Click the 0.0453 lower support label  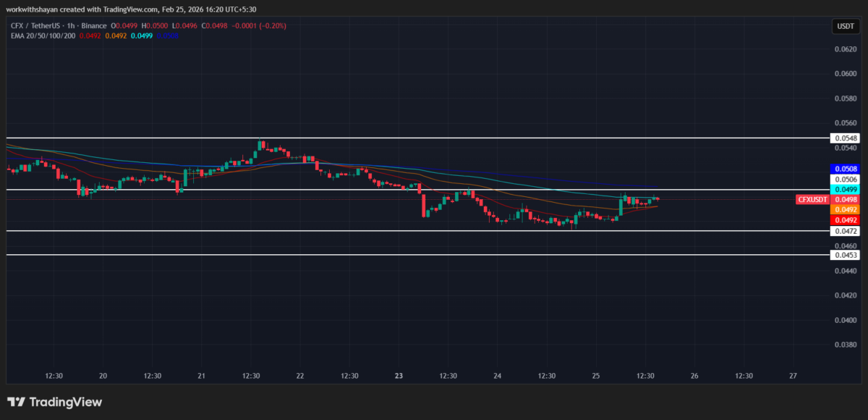tap(845, 255)
